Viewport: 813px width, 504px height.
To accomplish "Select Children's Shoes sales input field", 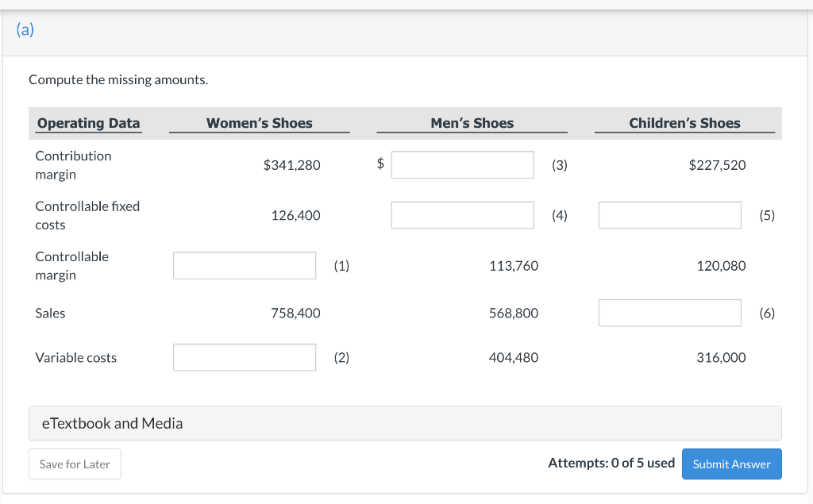I will (669, 313).
